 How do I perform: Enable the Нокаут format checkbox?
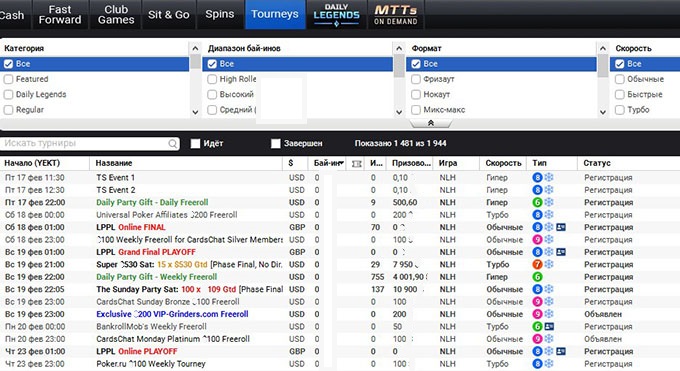(x=416, y=95)
